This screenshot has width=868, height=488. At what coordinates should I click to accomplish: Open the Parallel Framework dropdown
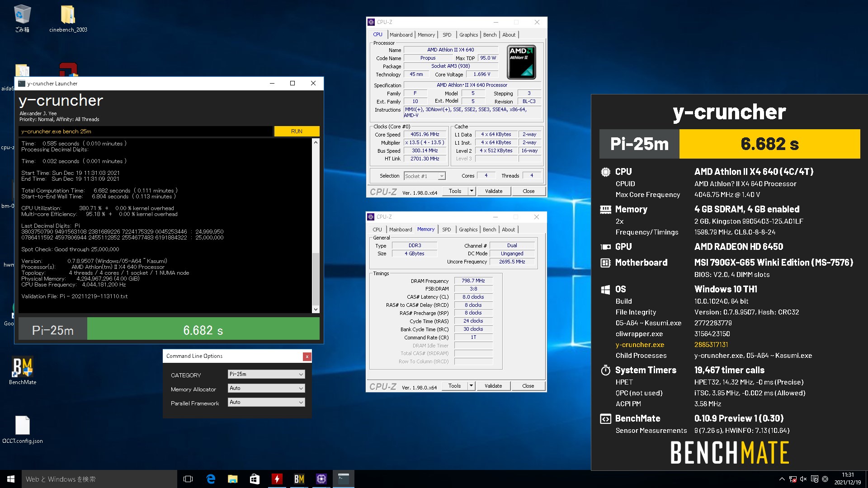click(x=266, y=402)
